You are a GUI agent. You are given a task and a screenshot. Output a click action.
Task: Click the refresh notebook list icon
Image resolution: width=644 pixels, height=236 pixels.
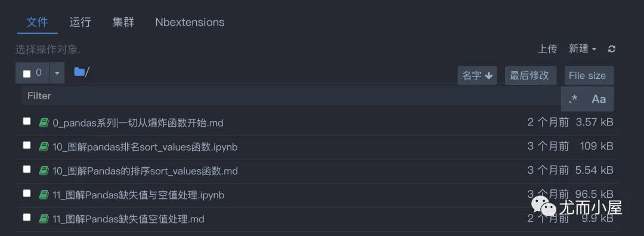[x=612, y=49]
